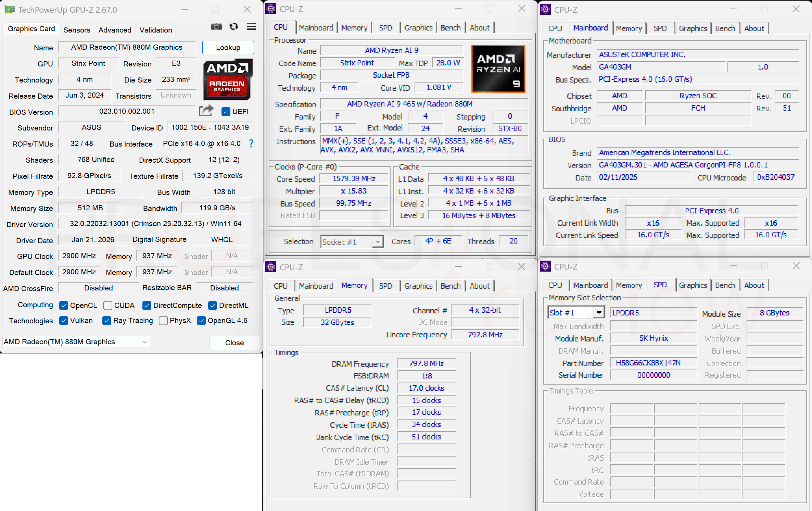This screenshot has height=511, width=812.
Task: Click the Driver Version field
Action: (x=156, y=224)
